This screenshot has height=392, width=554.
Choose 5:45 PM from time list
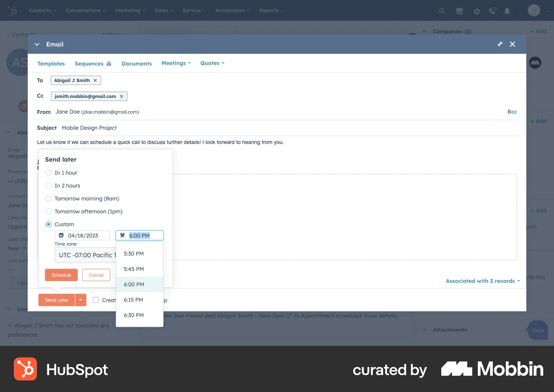point(140,269)
